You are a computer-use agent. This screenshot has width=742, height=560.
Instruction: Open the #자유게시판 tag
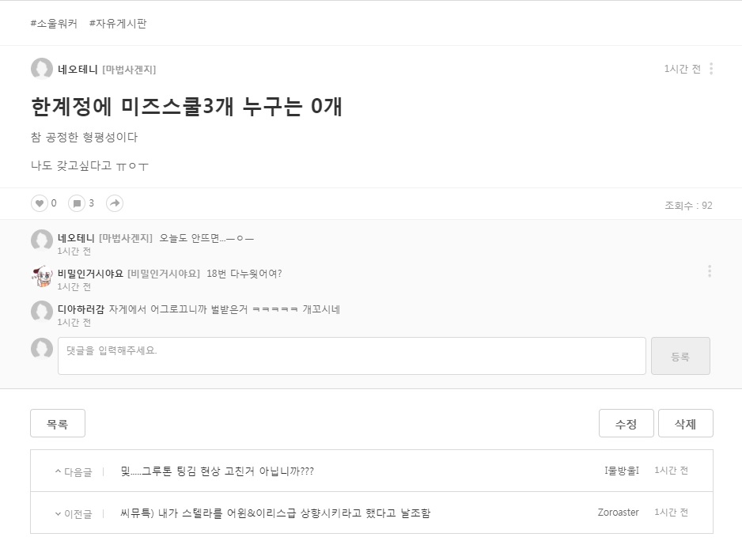(118, 24)
